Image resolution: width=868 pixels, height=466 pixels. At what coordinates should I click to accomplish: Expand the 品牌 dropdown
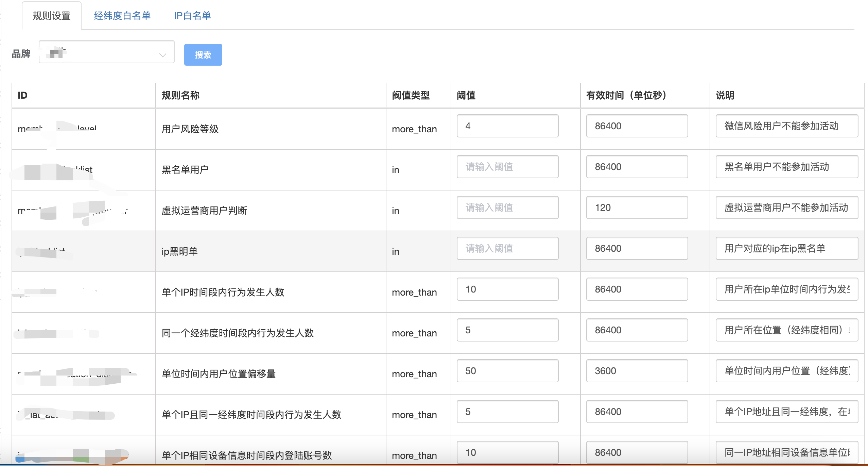[107, 52]
